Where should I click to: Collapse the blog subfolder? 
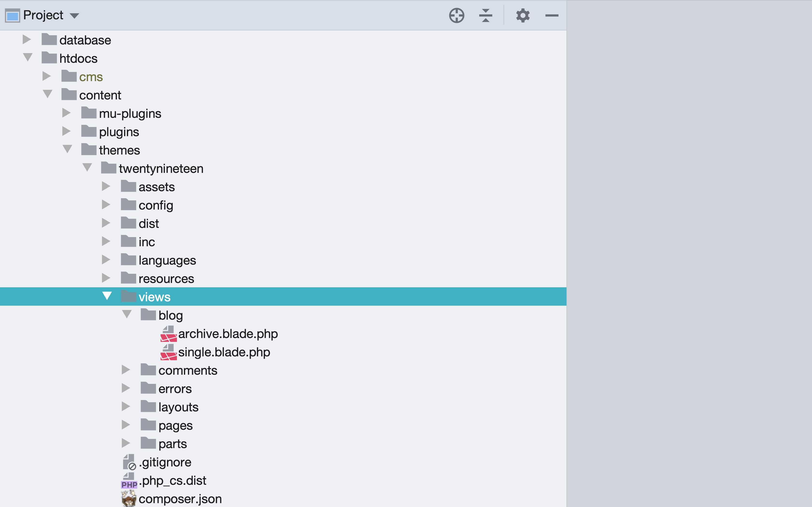tap(127, 315)
